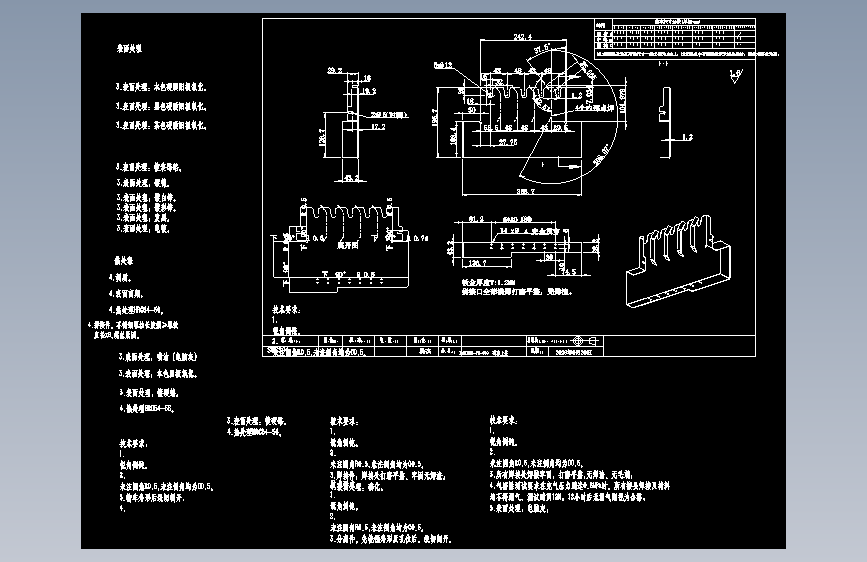Image resolution: width=867 pixels, height=562 pixels.
Task: Select the 120.7 dimension text
Action: pos(477,263)
